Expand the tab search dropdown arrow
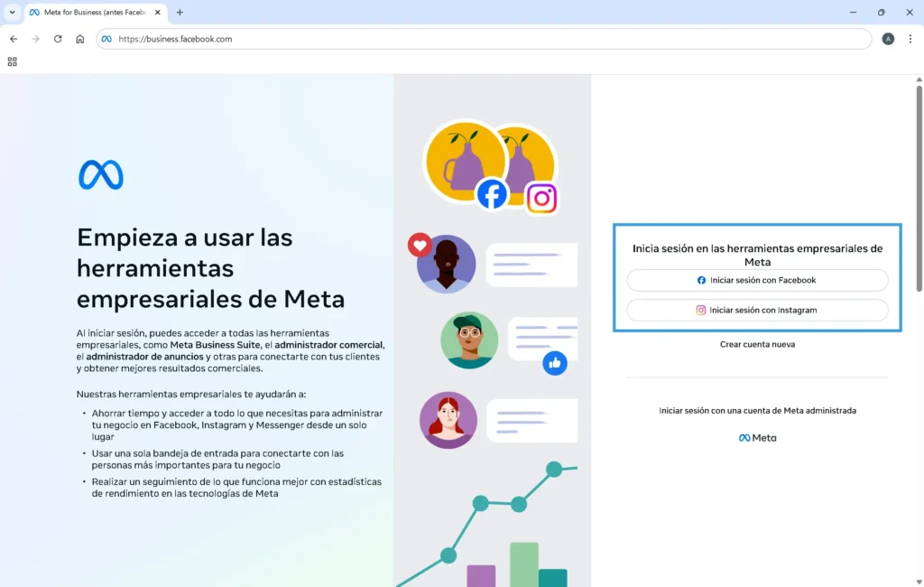924x587 pixels. (12, 12)
